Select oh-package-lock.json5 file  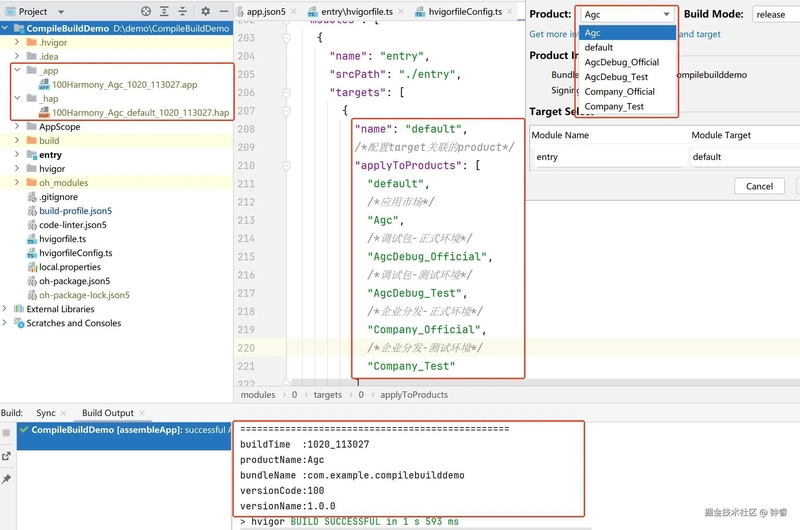tap(84, 295)
